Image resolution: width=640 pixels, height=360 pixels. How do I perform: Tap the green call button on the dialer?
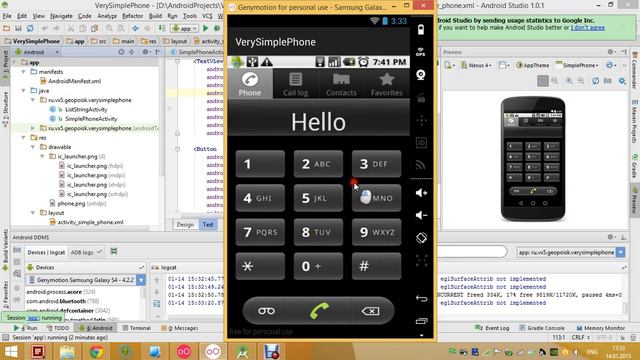[x=319, y=311]
